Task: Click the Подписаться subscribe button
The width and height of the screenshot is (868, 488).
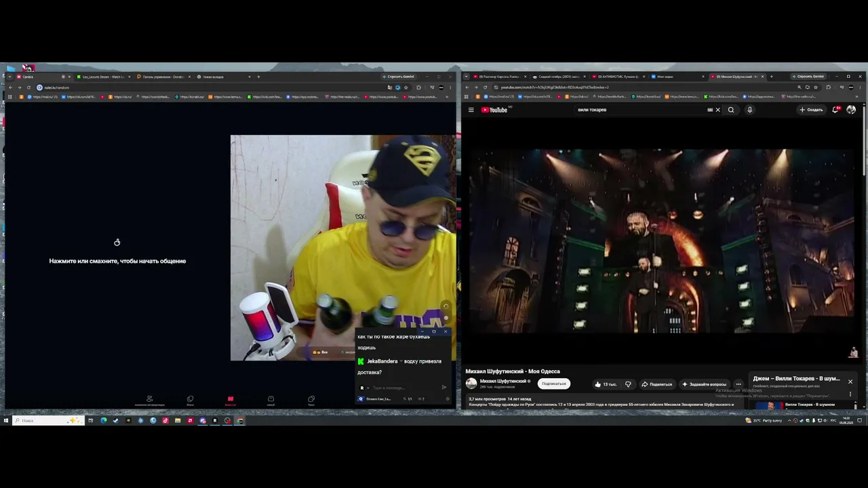Action: (554, 384)
